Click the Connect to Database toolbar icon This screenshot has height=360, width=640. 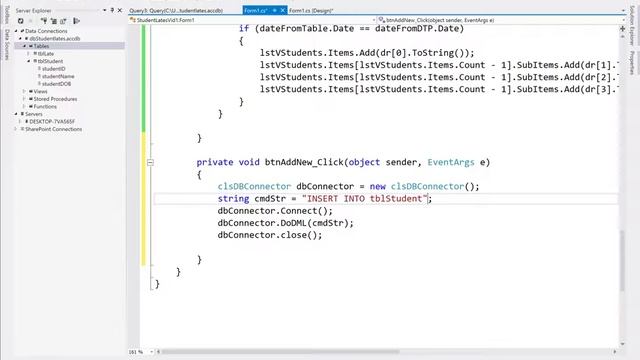(x=44, y=21)
